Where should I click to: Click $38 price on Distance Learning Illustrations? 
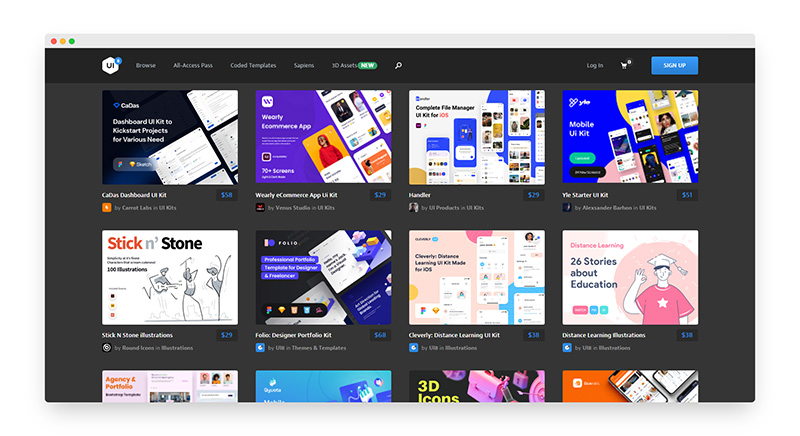pos(687,335)
